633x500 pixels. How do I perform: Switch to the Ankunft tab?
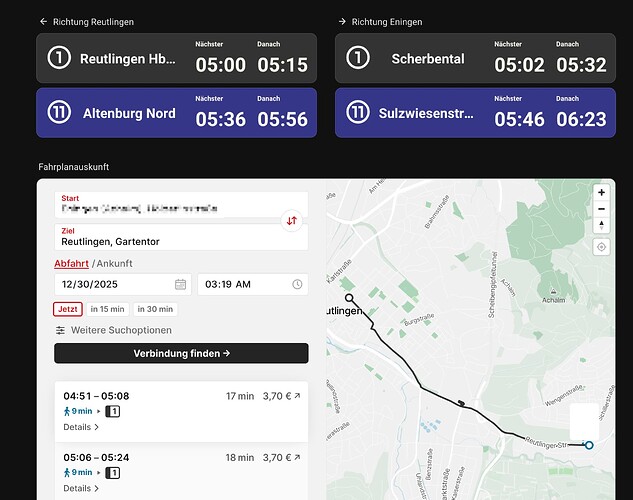(x=114, y=263)
